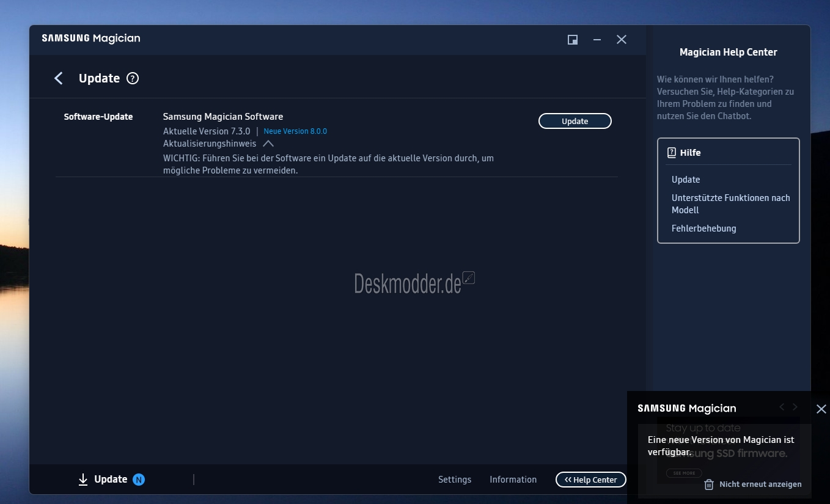Click the Software-Update label
Screen dimensions: 830x504
click(x=98, y=117)
